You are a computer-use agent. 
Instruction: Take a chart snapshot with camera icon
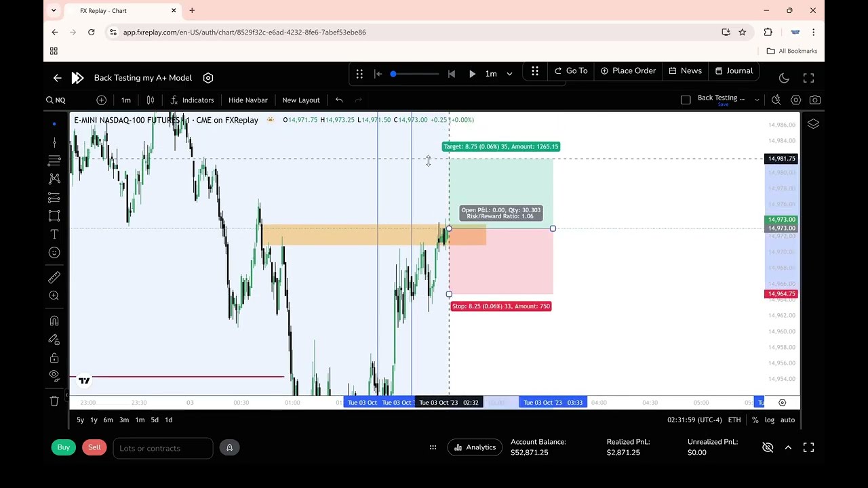pos(815,100)
